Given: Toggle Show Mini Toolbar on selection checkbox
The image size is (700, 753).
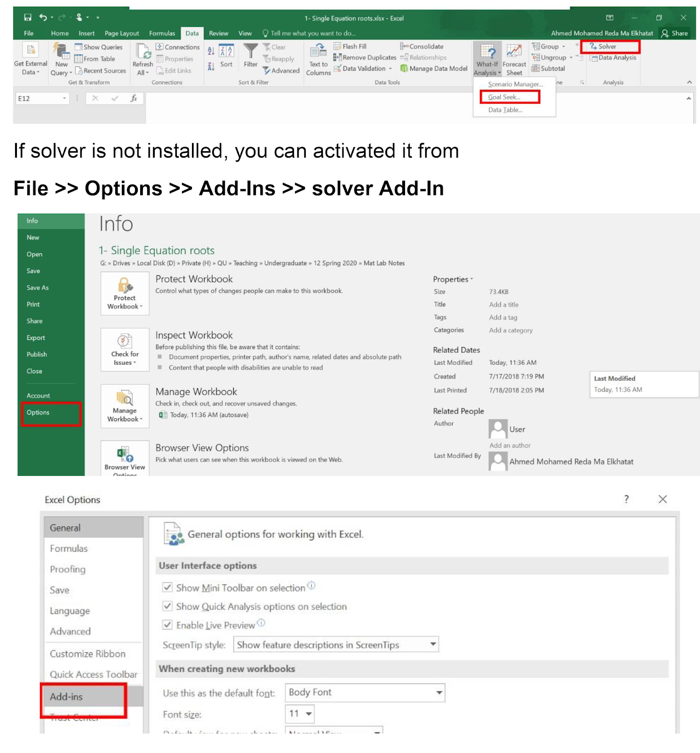Looking at the screenshot, I should (167, 587).
